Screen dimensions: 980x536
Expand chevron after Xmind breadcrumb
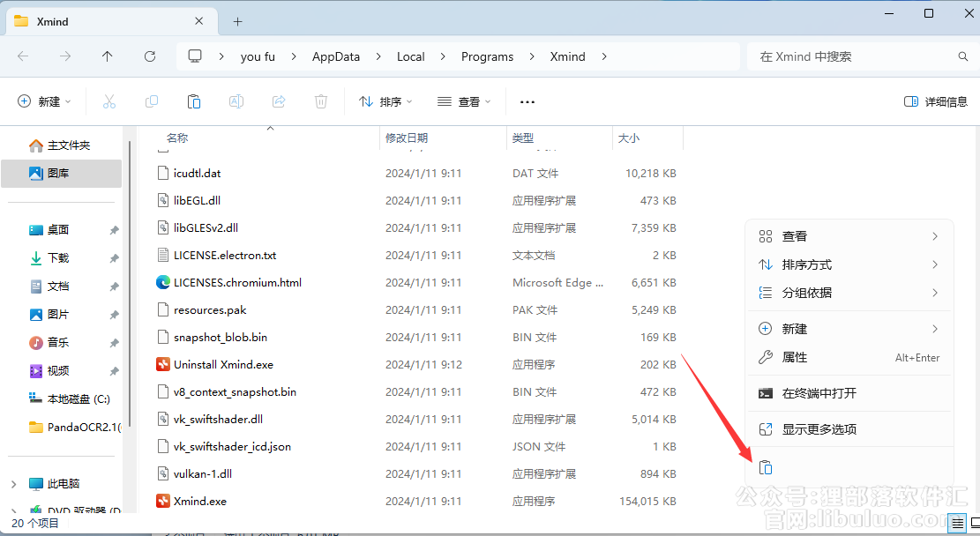[603, 56]
